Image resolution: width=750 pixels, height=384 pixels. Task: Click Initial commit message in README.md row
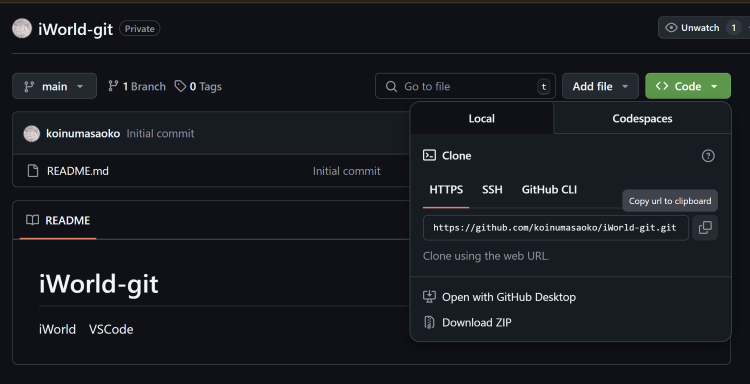click(346, 171)
